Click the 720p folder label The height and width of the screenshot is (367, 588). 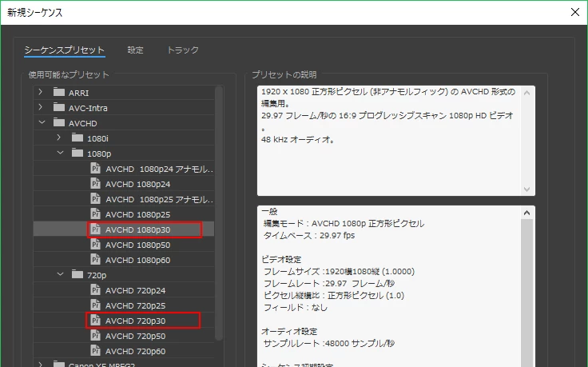click(x=97, y=275)
